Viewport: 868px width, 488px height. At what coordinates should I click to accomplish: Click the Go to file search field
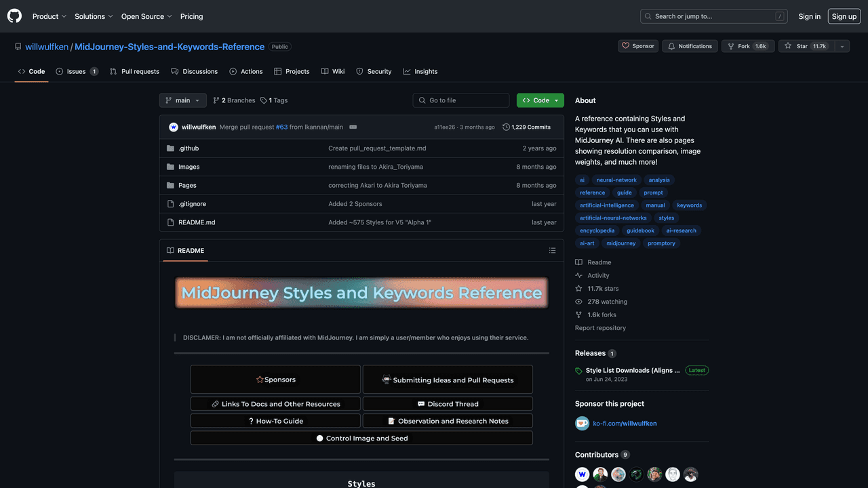(461, 100)
